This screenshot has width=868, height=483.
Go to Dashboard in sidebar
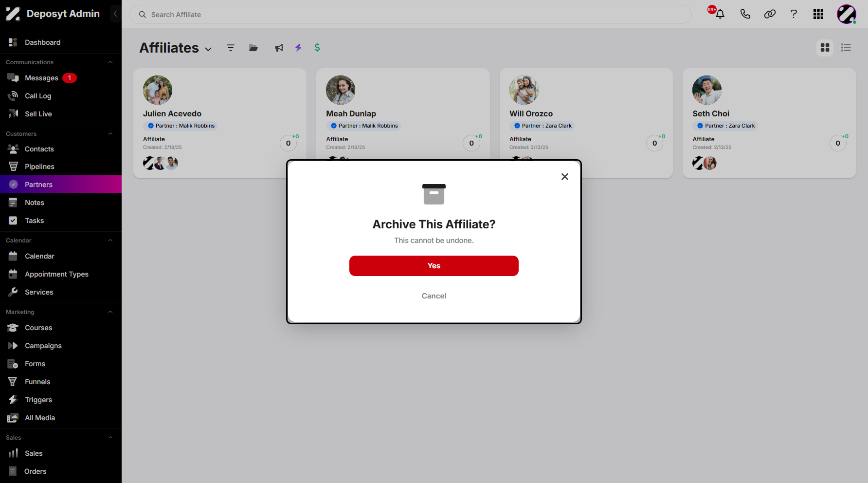tap(61, 42)
